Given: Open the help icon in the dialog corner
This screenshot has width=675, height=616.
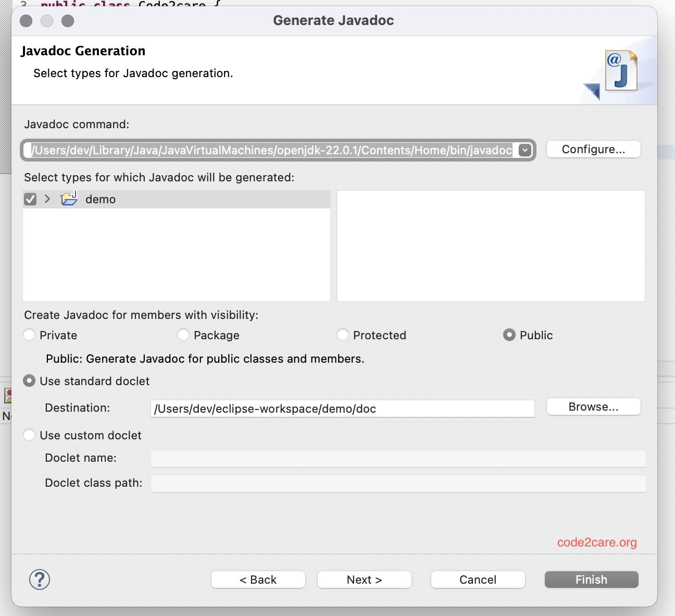Looking at the screenshot, I should [40, 579].
